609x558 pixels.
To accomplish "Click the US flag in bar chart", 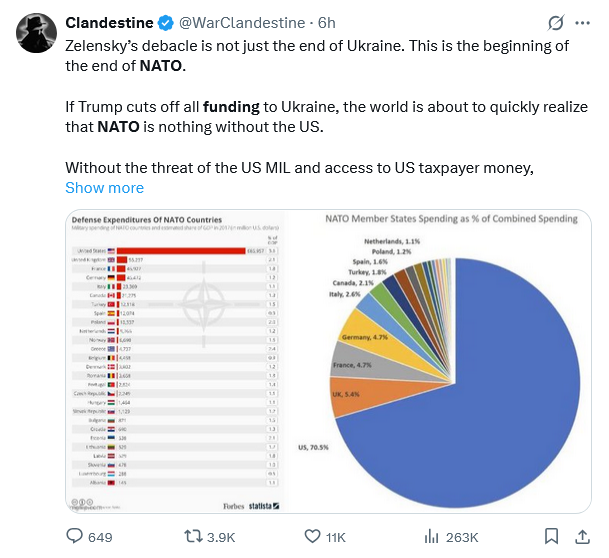I will 111,250.
